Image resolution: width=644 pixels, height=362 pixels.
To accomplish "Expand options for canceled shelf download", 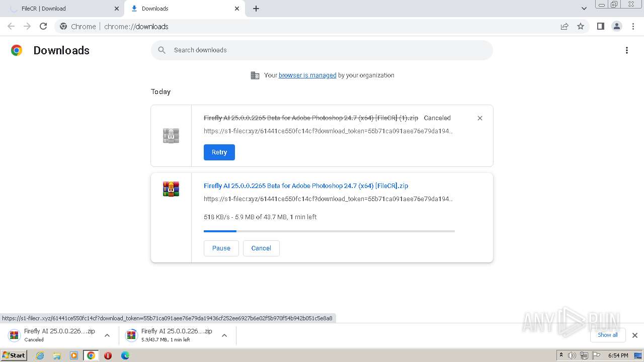I will [x=107, y=335].
